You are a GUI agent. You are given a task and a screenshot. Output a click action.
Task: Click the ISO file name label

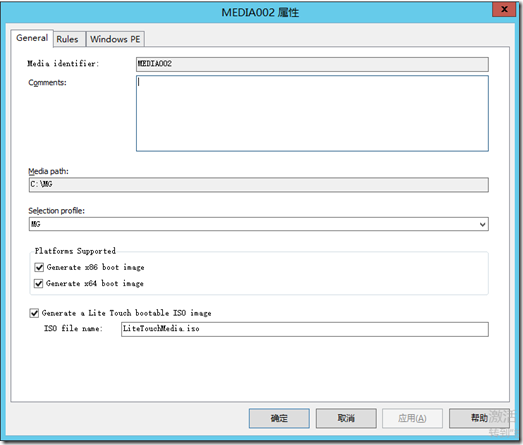73,329
